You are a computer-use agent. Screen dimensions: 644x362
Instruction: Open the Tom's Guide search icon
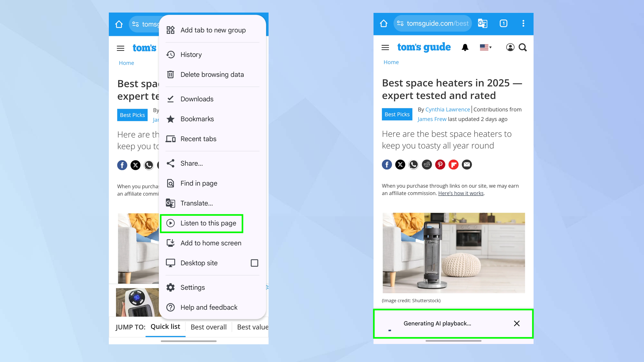pos(523,47)
